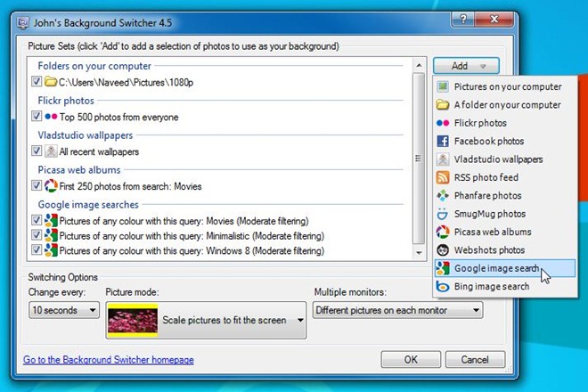Uncheck the Windows 8 Google image search checkbox
This screenshot has width=588, height=392.
[x=37, y=249]
